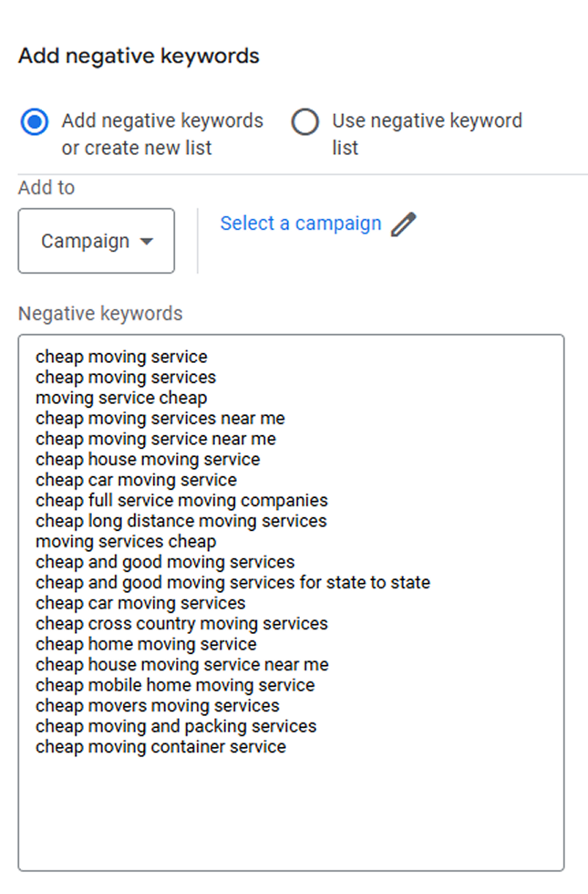Viewport: 588px width, 894px height.
Task: Click the 'Add negative keywords or create new list' label
Action: [162, 134]
